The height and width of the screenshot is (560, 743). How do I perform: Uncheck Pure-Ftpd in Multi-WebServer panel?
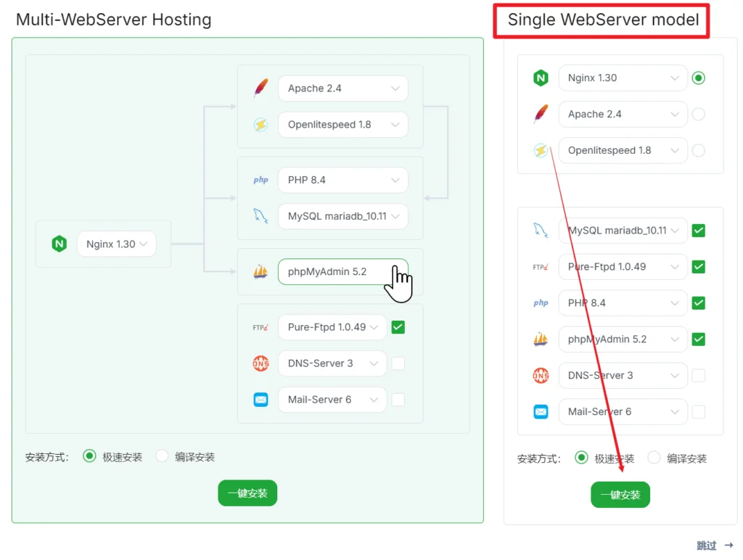pos(398,327)
